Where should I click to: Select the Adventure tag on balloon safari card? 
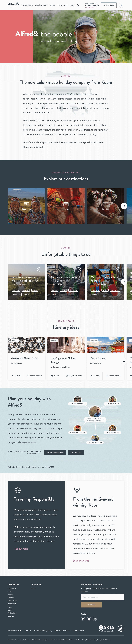[16, 290]
